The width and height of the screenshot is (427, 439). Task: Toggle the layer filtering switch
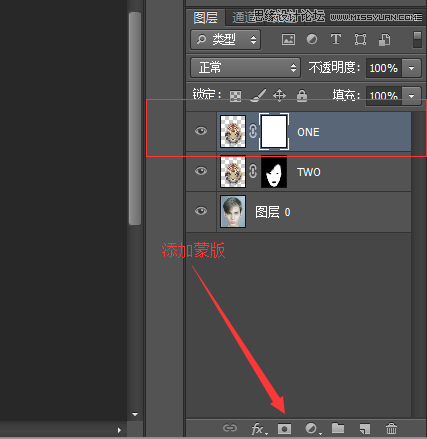[417, 39]
